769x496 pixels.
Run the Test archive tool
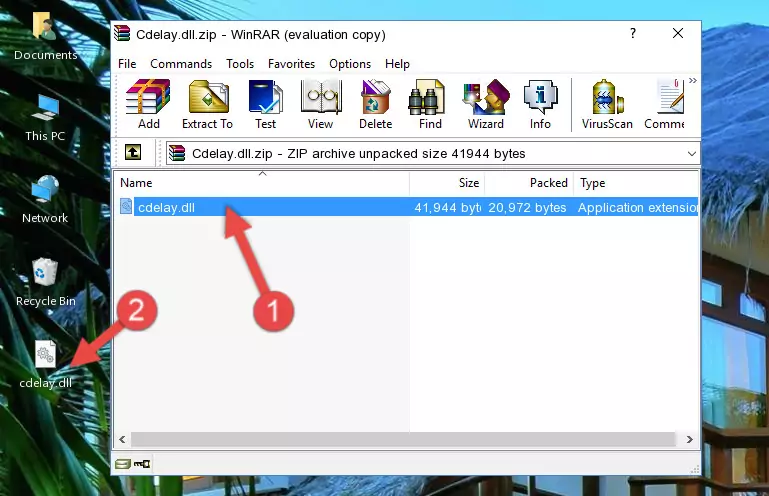click(265, 104)
